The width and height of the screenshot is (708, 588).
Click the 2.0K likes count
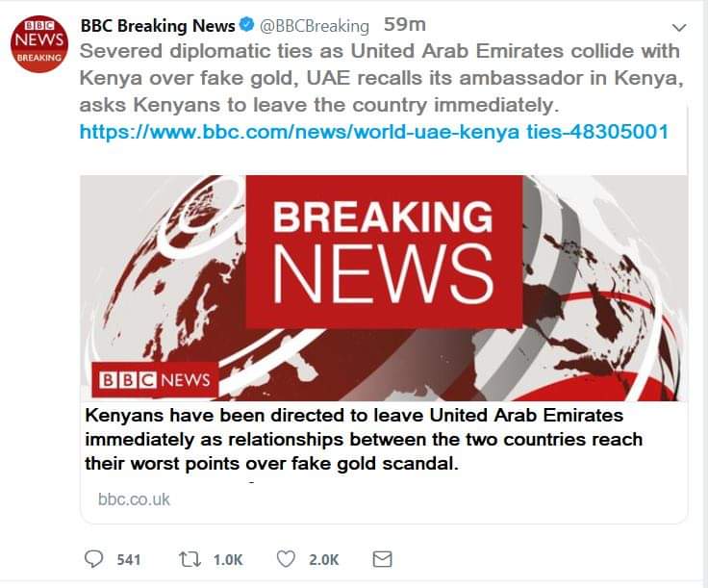325,559
